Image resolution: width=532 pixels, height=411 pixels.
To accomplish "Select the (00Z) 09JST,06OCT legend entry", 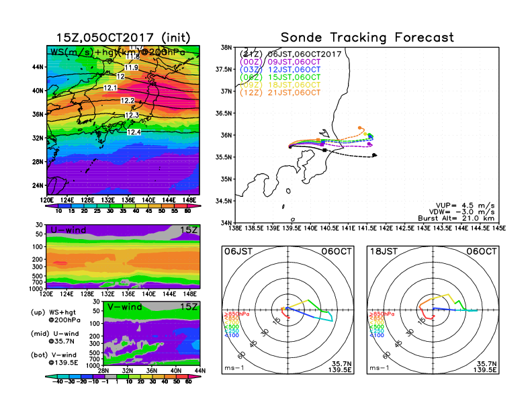I will pos(281,62).
